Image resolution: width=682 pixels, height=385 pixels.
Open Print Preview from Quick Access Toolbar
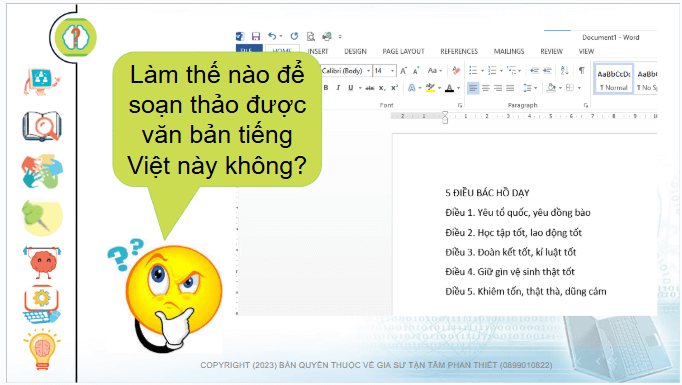[311, 36]
